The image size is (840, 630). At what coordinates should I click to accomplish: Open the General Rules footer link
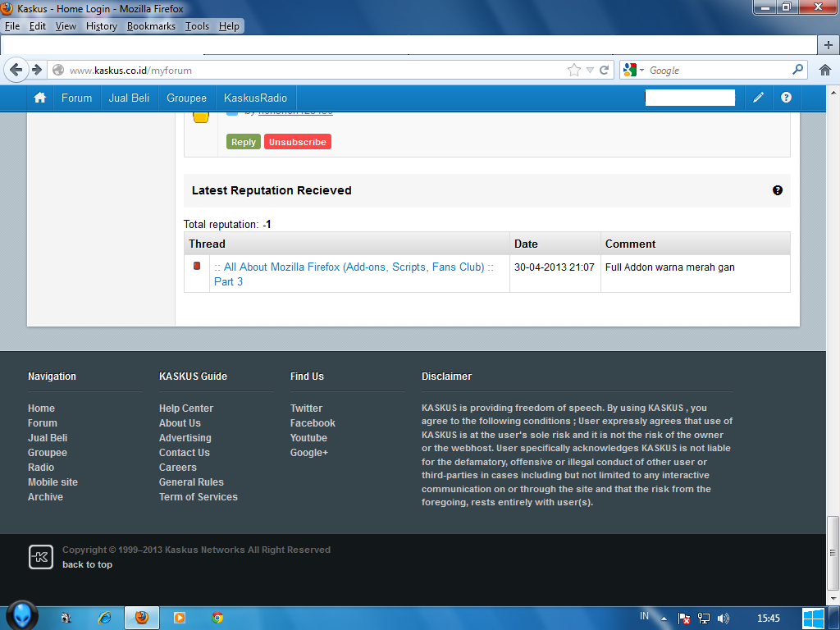tap(191, 482)
